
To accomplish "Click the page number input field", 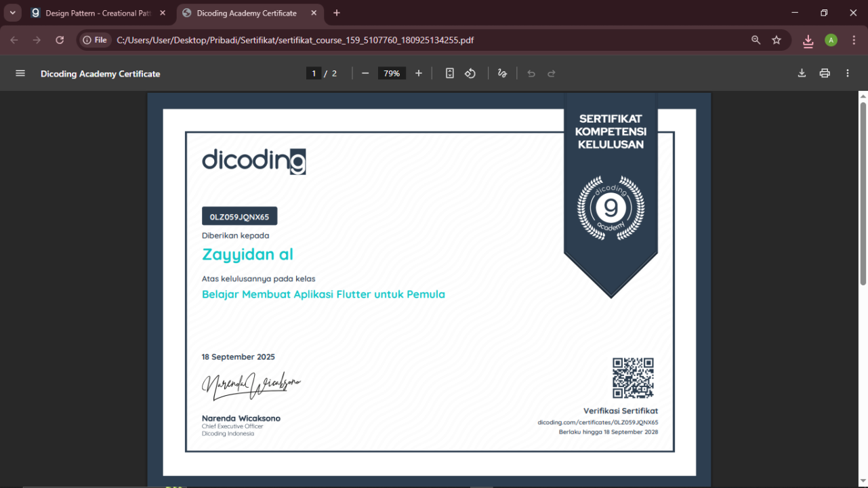I will pyautogui.click(x=313, y=73).
